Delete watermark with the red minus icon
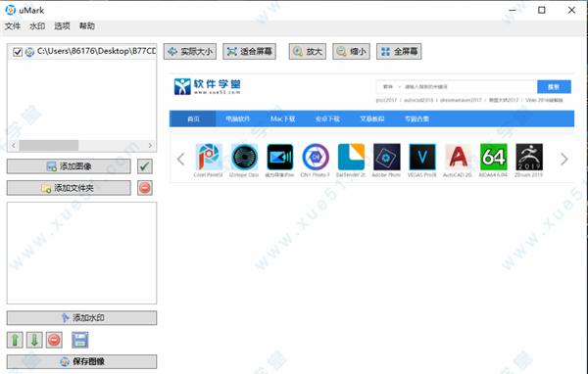This screenshot has width=588, height=374. click(x=54, y=340)
